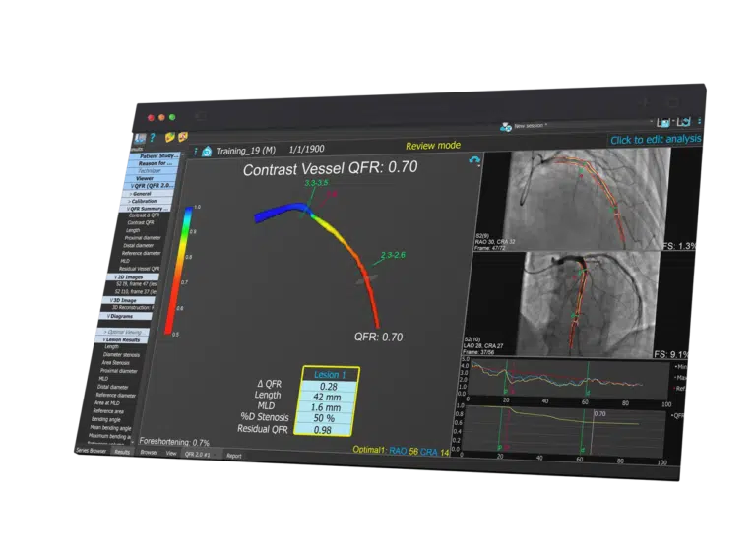756x553 pixels.
Task: Click the first save icon at top right
Action: [662, 120]
